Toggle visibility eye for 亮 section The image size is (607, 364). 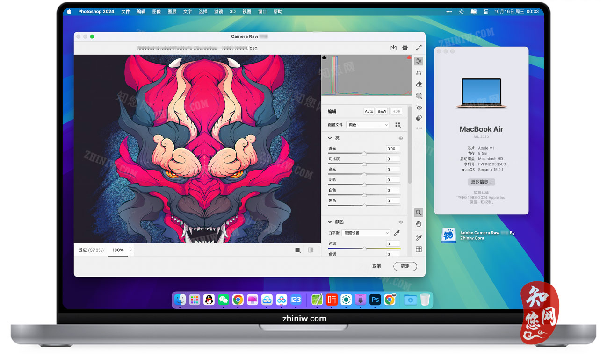401,138
